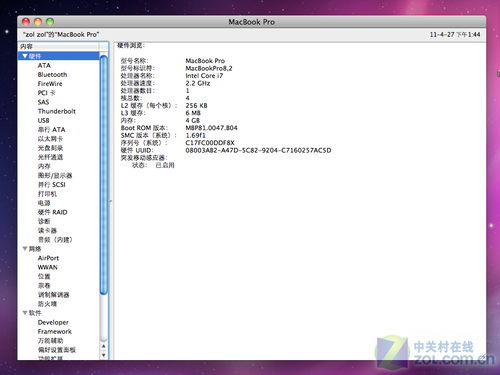Open the Framework software entry

coord(55,331)
